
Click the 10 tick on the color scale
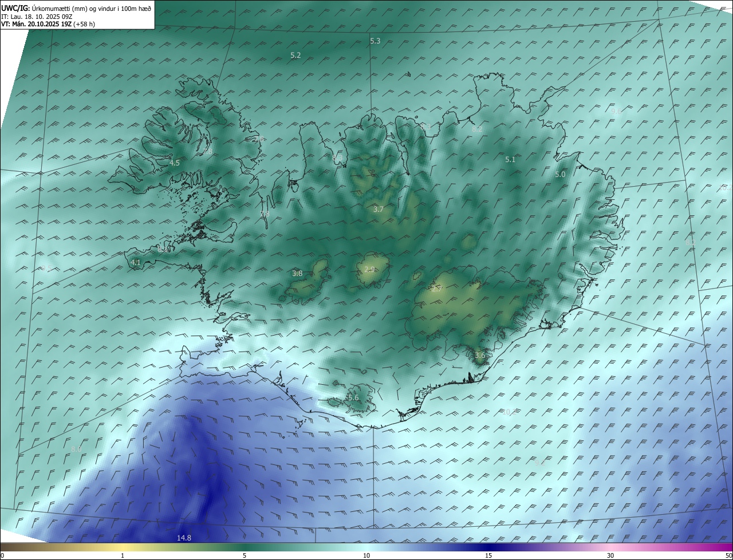366,555
